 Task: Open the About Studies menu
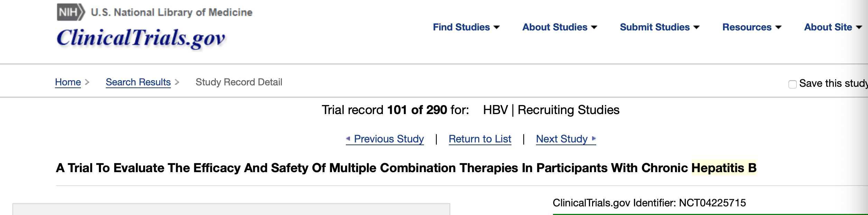pos(555,27)
